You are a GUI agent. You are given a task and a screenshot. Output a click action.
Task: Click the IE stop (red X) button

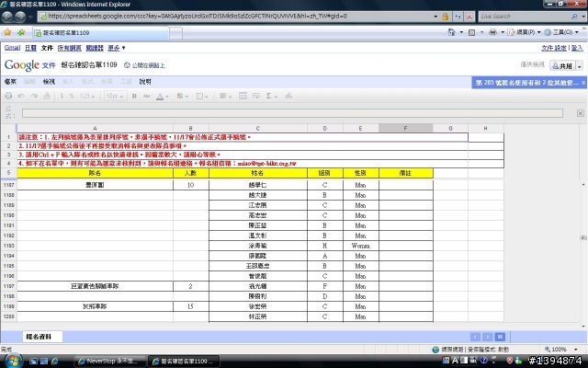tap(469, 17)
